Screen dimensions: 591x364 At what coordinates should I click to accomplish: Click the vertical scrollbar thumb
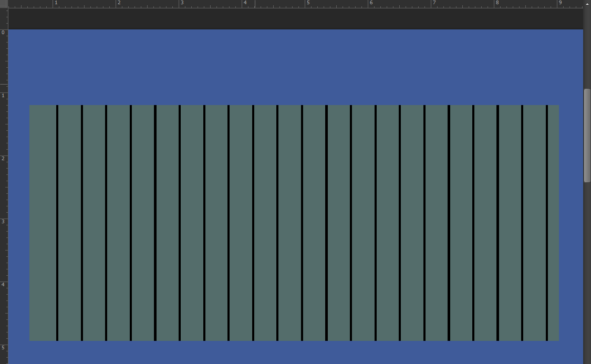(x=587, y=136)
